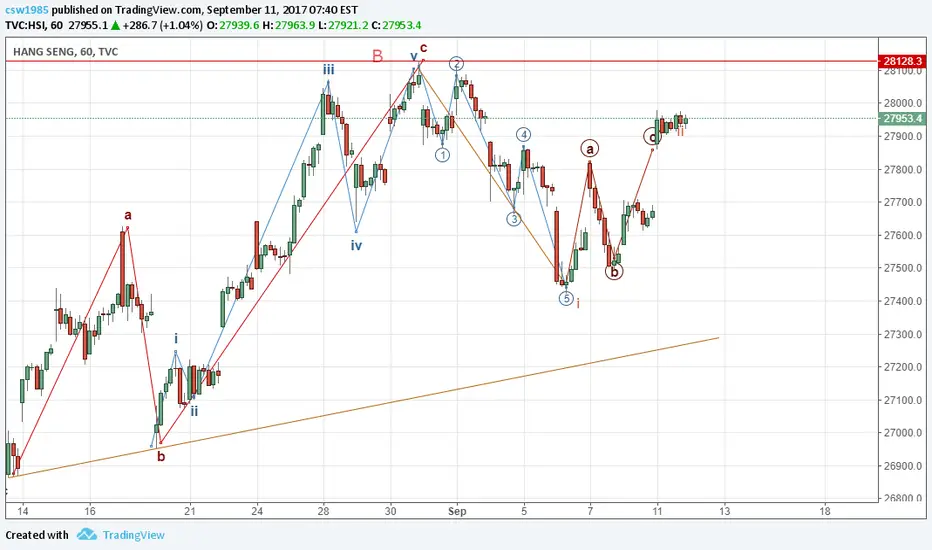
Task: Click the 27600.0 price axis label
Action: click(903, 235)
